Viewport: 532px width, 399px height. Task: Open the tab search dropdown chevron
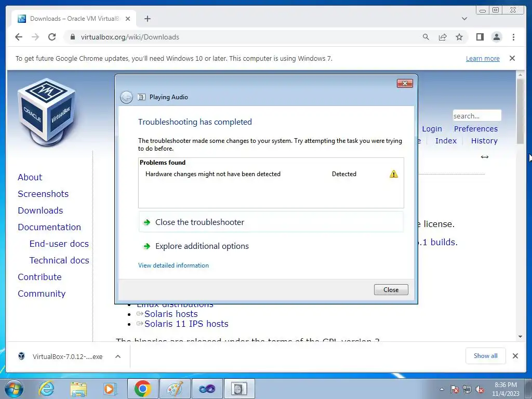coord(464,19)
